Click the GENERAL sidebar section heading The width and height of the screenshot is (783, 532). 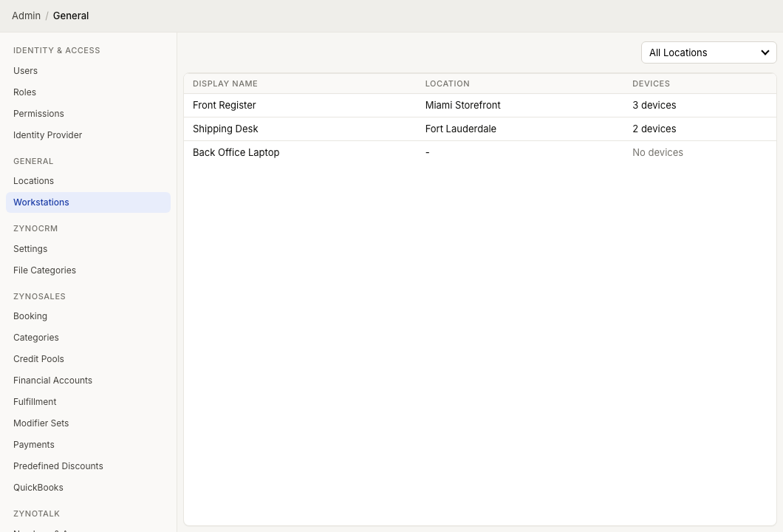pos(33,161)
